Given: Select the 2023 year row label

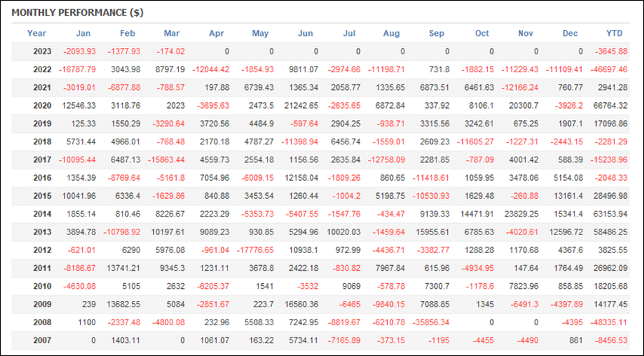Looking at the screenshot, I should click(42, 51).
